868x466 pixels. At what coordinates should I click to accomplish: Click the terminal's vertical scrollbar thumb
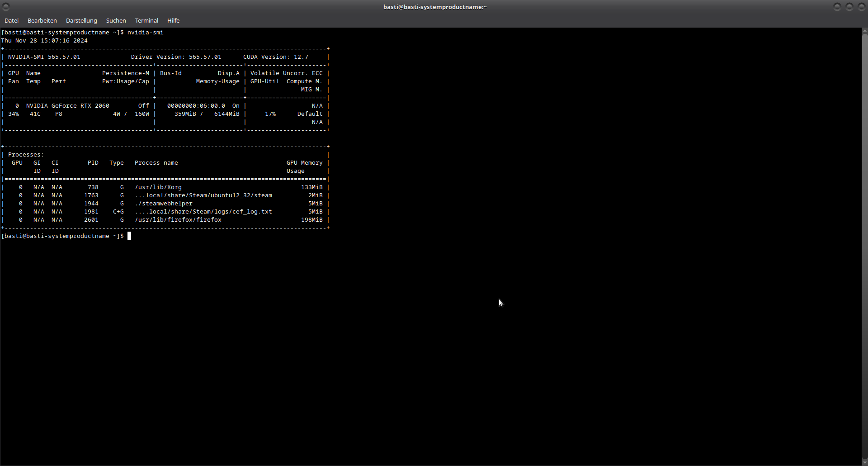(865, 247)
